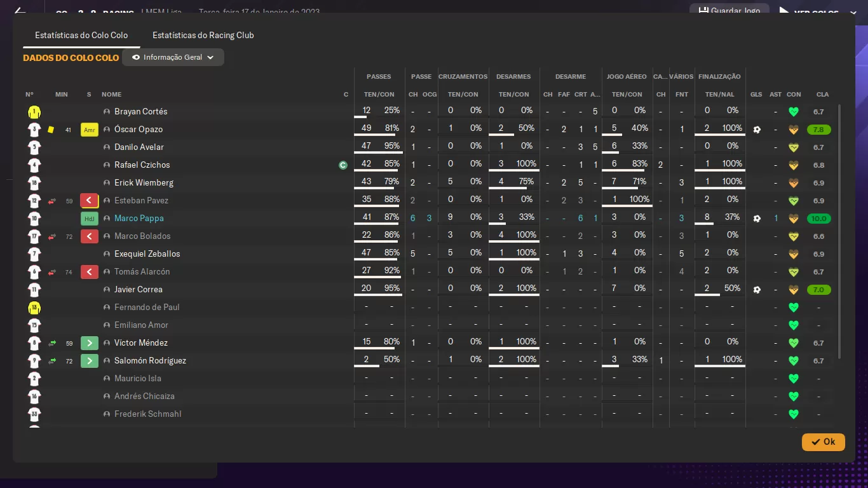Open the Informação Geral dropdown
The height and width of the screenshot is (488, 868).
point(173,57)
